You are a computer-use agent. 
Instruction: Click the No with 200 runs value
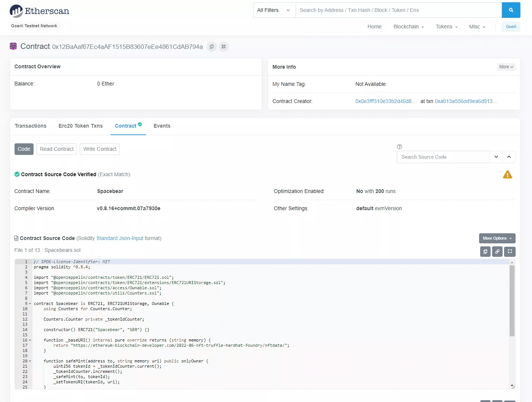click(x=376, y=191)
